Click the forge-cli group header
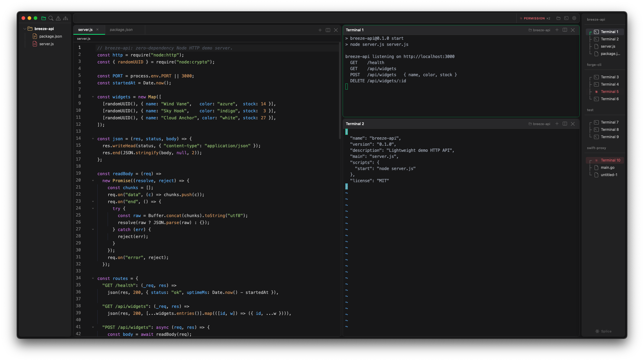 coord(594,65)
